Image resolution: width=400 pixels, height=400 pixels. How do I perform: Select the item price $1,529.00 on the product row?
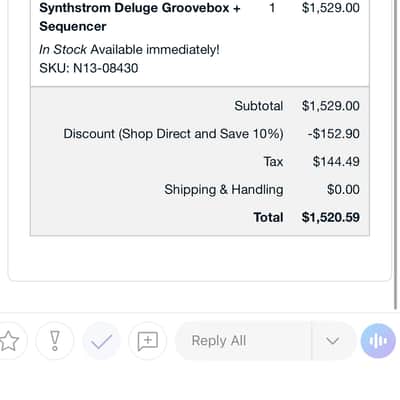[x=331, y=8]
